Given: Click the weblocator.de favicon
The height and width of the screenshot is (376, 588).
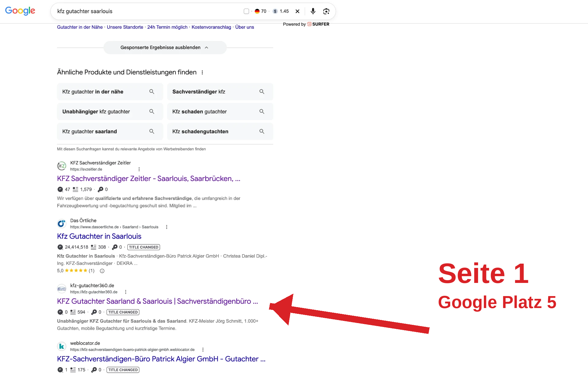Looking at the screenshot, I should point(62,346).
